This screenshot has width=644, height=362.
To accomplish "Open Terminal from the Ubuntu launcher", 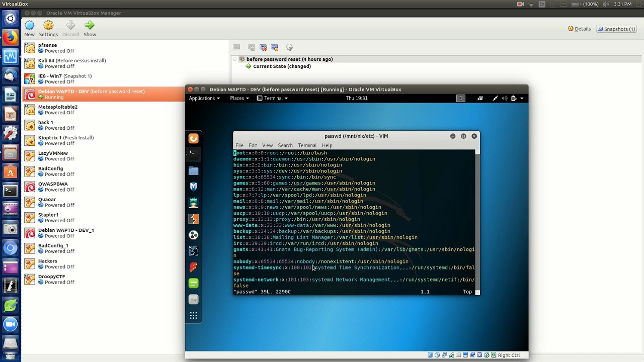I will [11, 191].
